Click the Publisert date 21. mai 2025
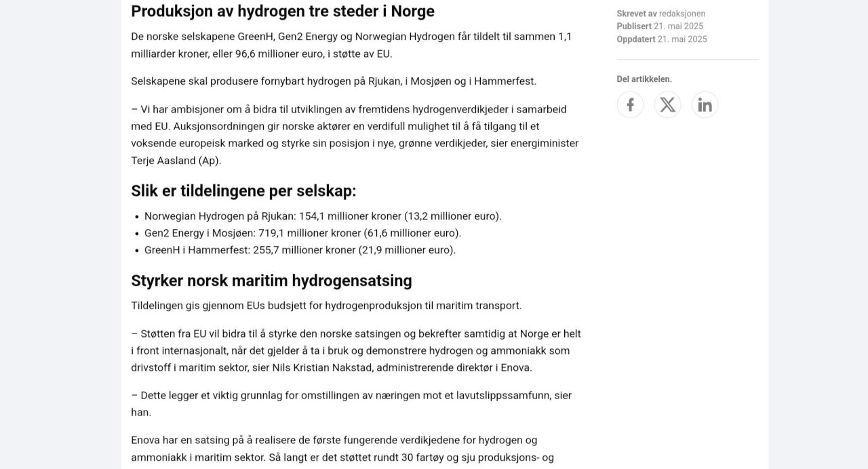Viewport: 868px width, 469px height. (x=678, y=26)
